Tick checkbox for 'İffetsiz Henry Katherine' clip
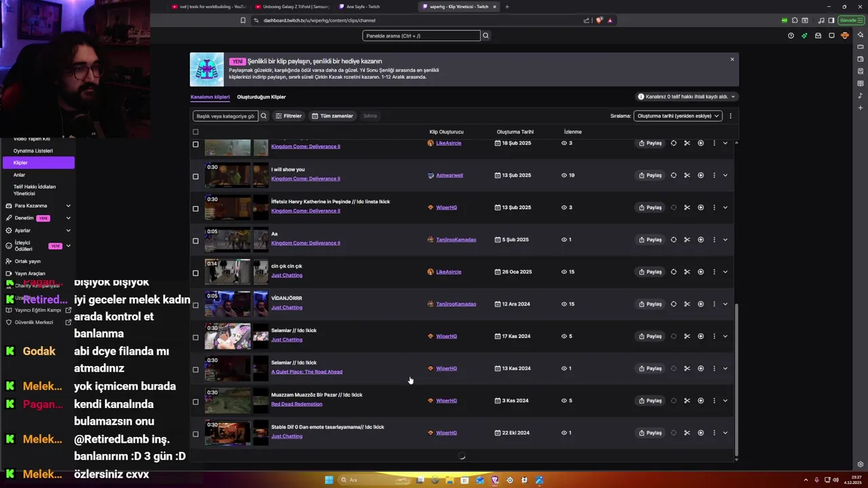 pyautogui.click(x=195, y=209)
